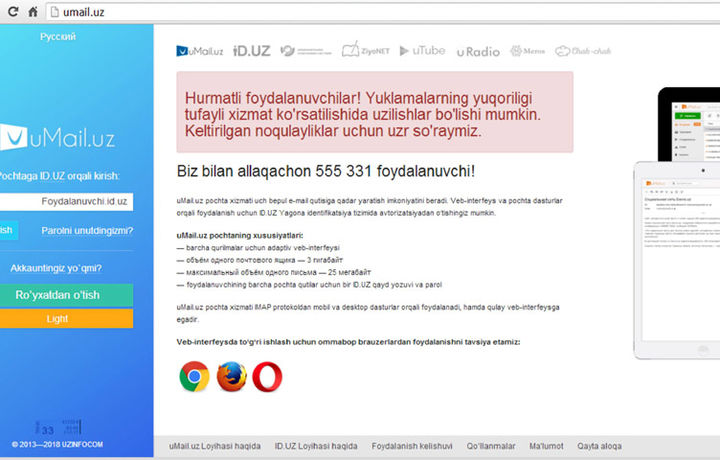Open the uRadio service logo

478,52
